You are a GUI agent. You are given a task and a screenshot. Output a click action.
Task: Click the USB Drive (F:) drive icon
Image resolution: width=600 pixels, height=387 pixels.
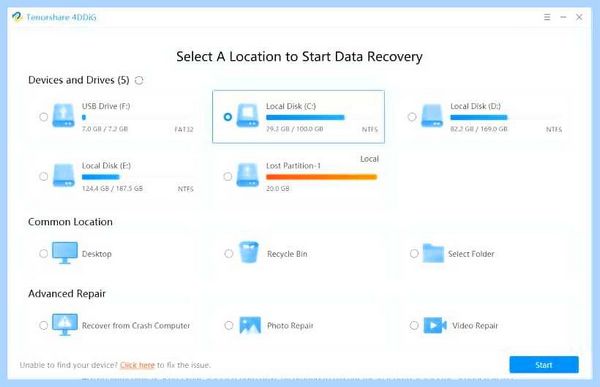(x=64, y=115)
